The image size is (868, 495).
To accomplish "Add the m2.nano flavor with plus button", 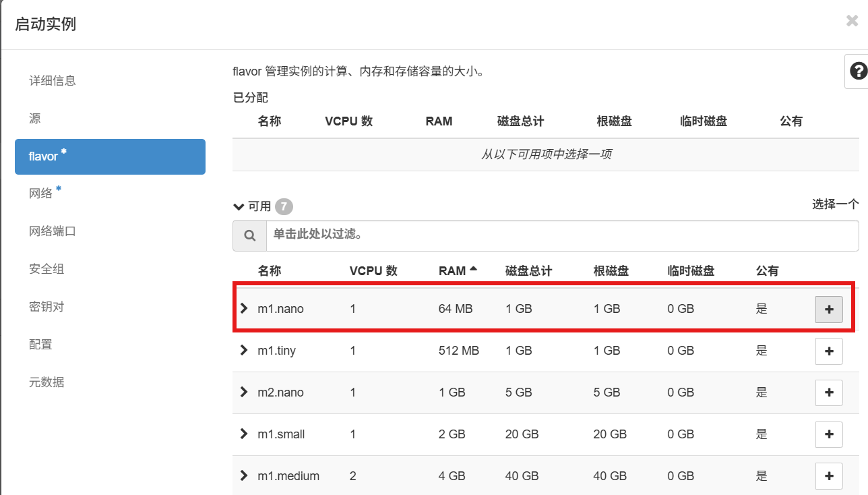I will pyautogui.click(x=829, y=392).
